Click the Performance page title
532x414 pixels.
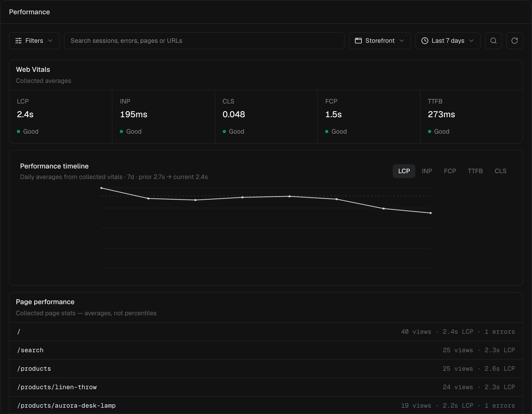click(29, 12)
